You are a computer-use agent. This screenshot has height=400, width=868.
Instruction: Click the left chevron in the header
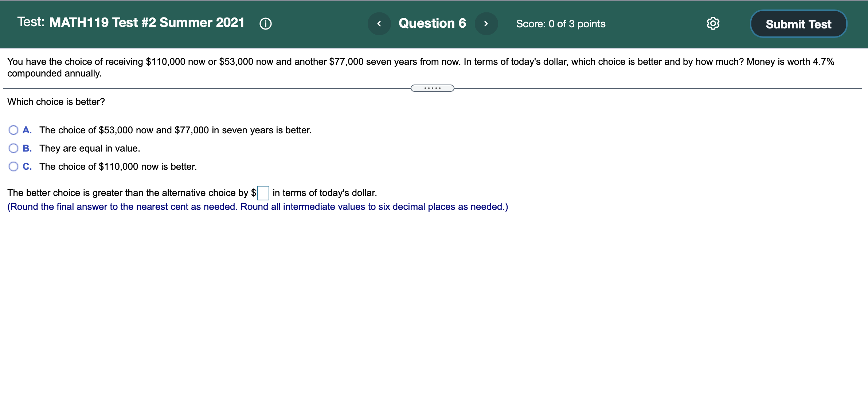tap(379, 23)
